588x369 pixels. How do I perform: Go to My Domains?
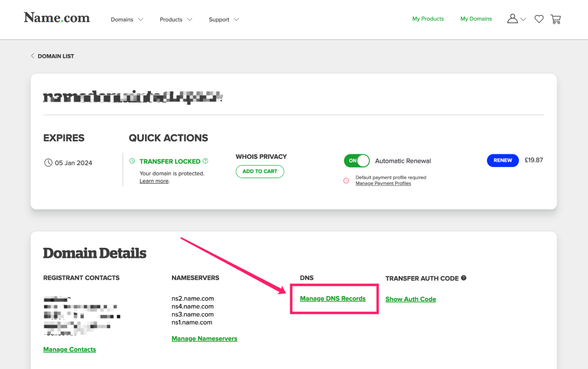tap(476, 19)
